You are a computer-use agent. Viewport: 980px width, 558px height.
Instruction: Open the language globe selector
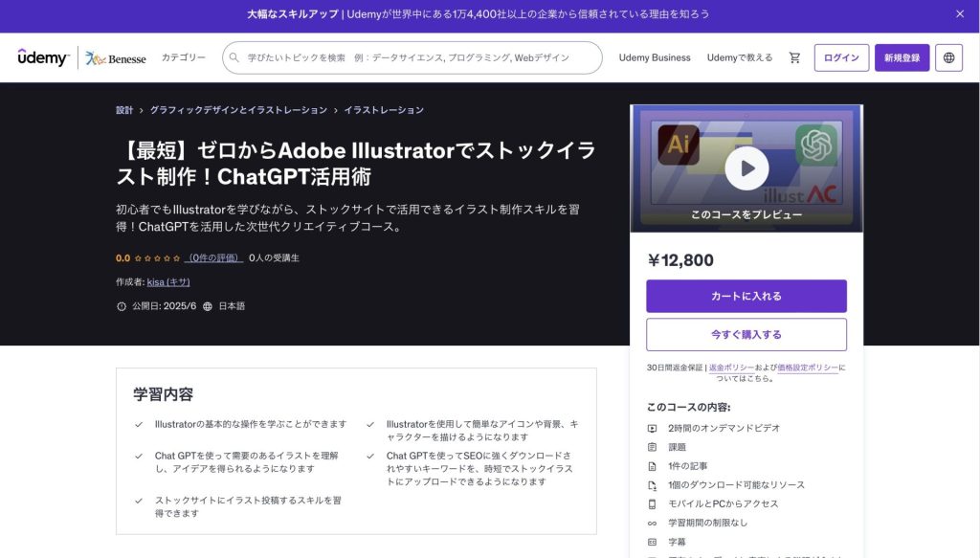pyautogui.click(x=948, y=57)
